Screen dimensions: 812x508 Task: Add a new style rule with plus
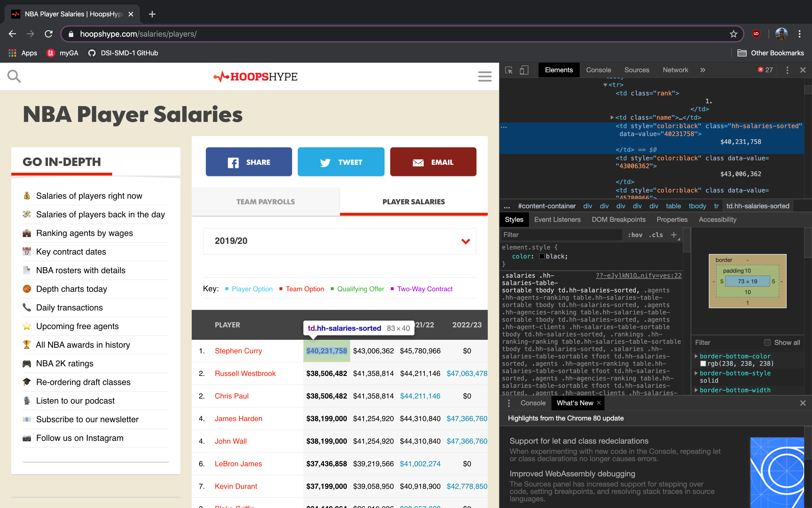pyautogui.click(x=673, y=235)
